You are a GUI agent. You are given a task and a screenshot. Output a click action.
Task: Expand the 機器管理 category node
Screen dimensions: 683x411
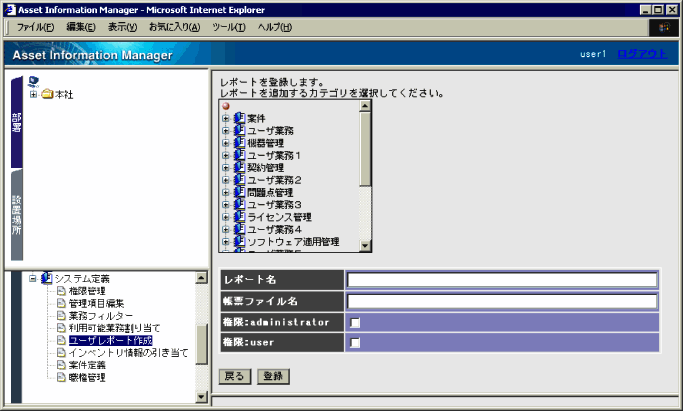pyautogui.click(x=225, y=143)
